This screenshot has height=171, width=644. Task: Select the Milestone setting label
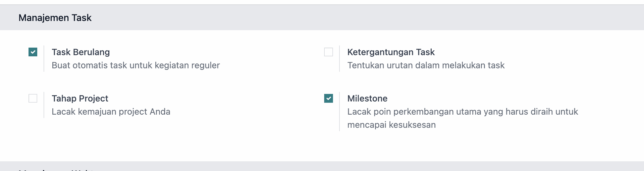pos(367,98)
